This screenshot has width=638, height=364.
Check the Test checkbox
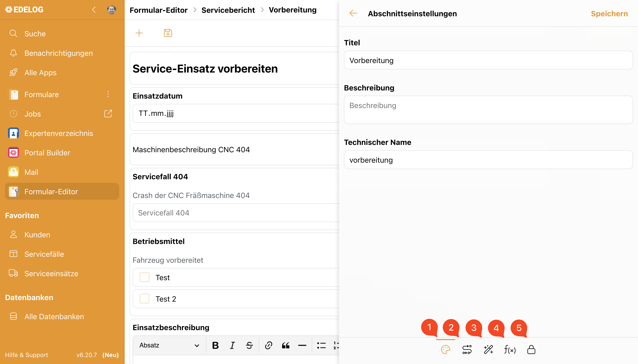click(144, 277)
